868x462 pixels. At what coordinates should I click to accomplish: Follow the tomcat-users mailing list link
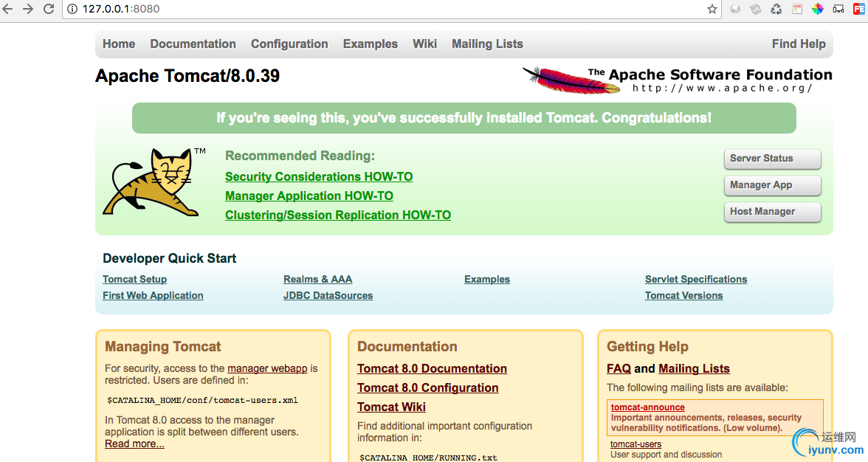click(635, 444)
